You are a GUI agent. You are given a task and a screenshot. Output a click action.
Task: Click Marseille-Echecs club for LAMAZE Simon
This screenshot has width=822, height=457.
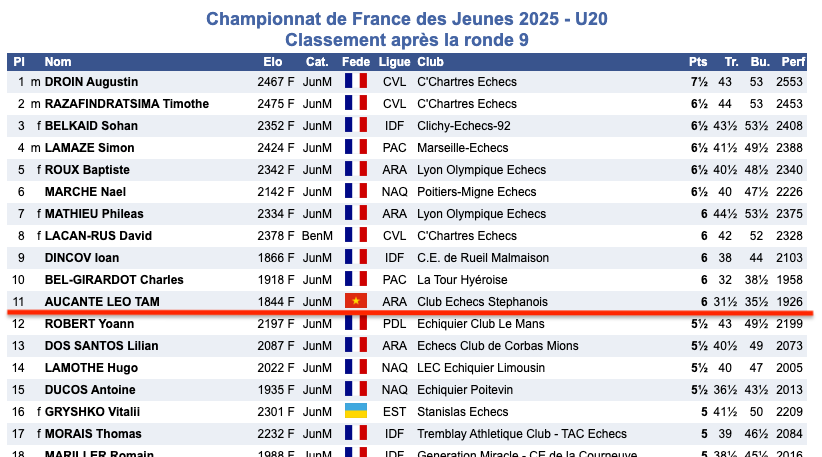coord(463,148)
